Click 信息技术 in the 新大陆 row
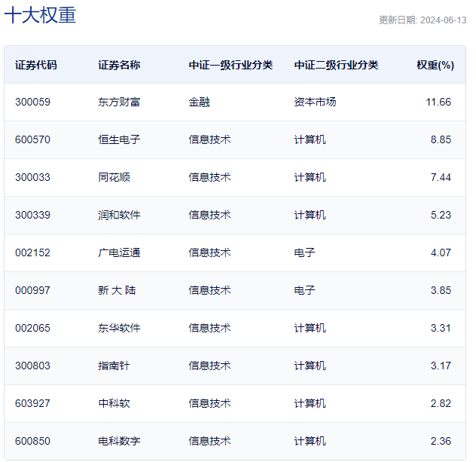 209,290
